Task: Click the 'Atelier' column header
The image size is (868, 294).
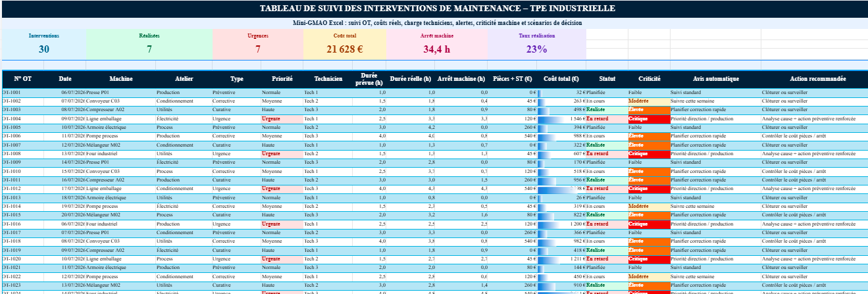Action: click(x=184, y=79)
